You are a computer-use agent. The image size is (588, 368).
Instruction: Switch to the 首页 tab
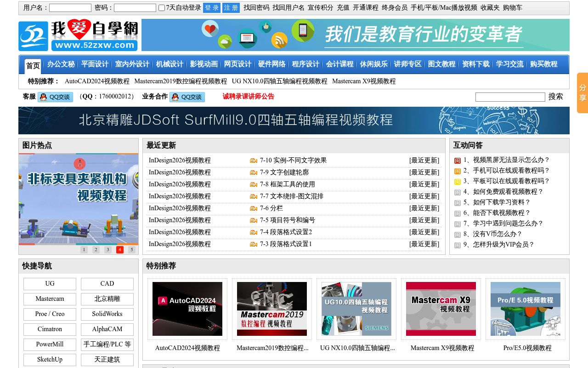[x=33, y=66]
